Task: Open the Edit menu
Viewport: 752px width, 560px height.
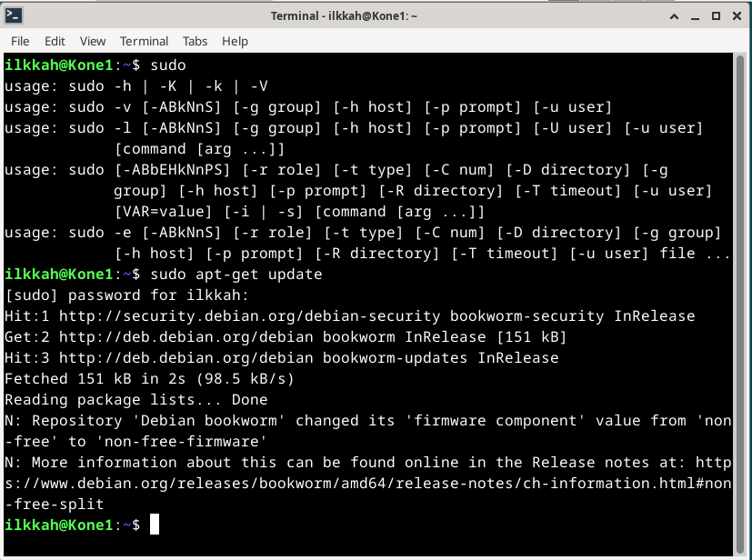Action: [x=55, y=41]
